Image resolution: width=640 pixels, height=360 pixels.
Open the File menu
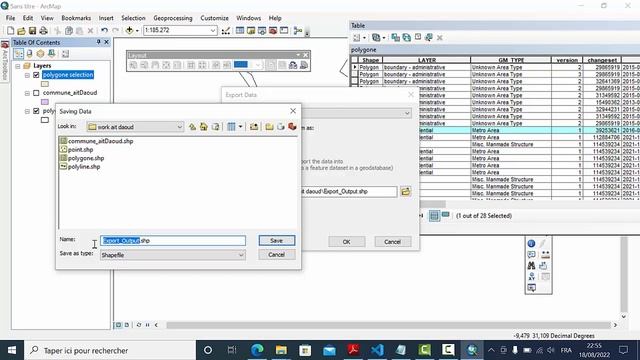[11, 18]
